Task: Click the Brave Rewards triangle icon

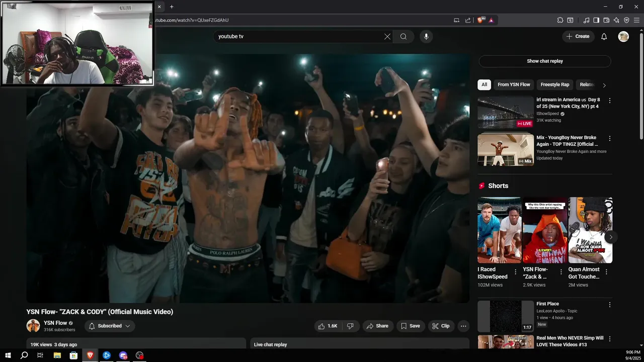Action: 491,20
